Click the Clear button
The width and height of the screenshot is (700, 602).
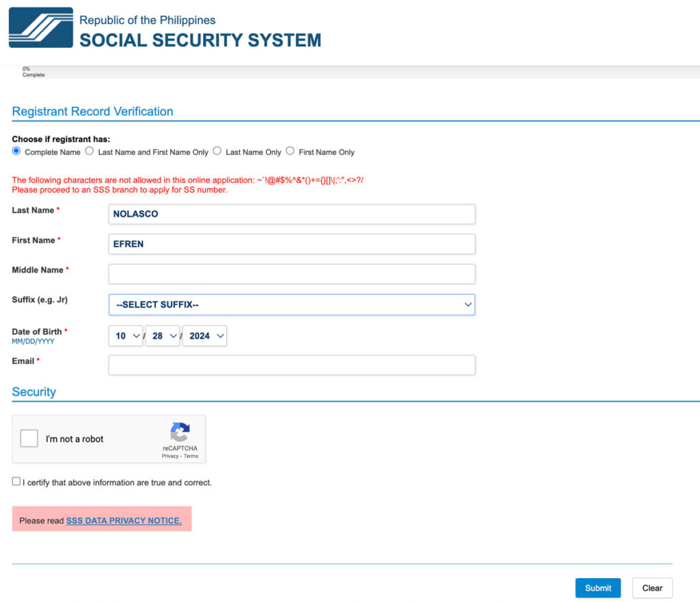point(651,588)
